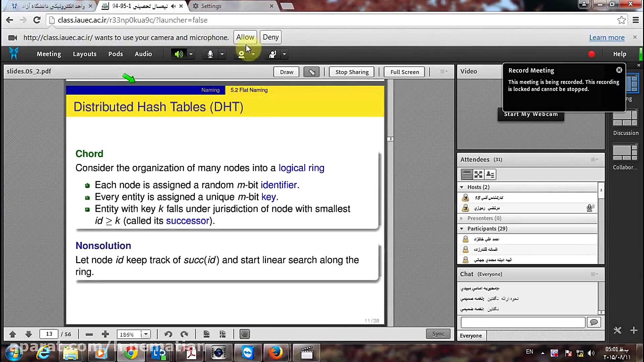Open the Layouts menu
Image resolution: width=644 pixels, height=362 pixels.
(x=85, y=54)
